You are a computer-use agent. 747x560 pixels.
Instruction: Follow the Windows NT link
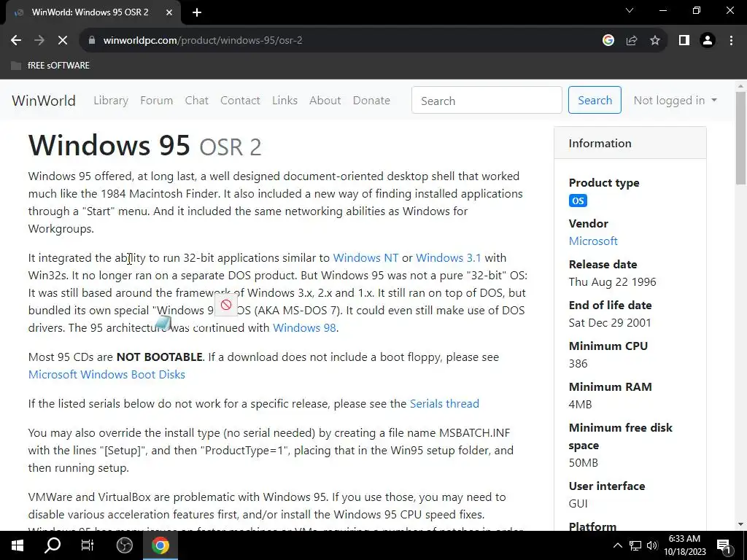365,257
